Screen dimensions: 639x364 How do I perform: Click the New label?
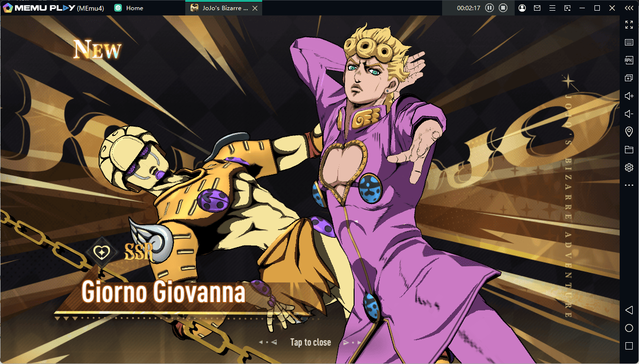[x=97, y=49]
